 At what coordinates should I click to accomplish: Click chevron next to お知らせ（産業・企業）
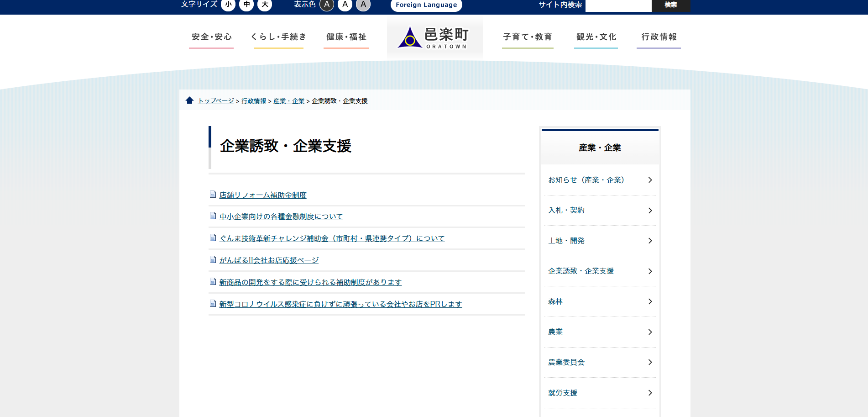click(x=650, y=180)
